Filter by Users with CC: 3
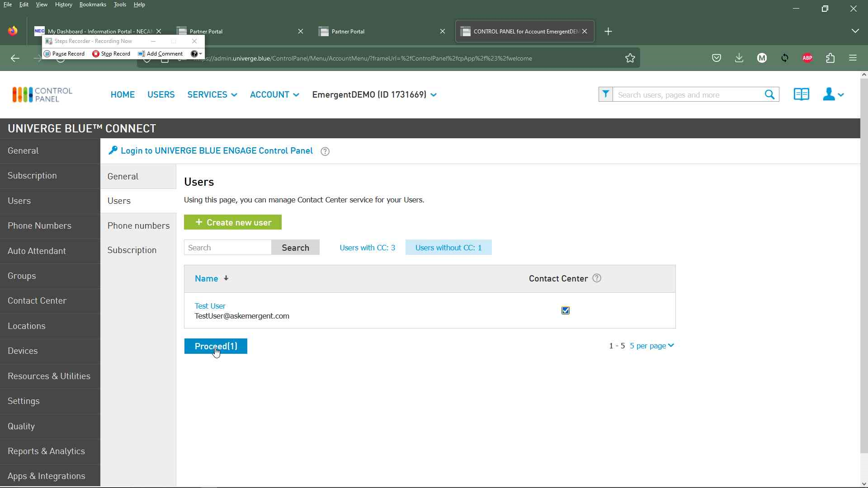868x488 pixels. (367, 248)
